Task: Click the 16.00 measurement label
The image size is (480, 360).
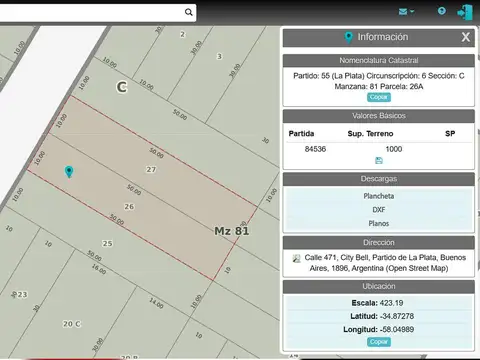Action: point(99,269)
